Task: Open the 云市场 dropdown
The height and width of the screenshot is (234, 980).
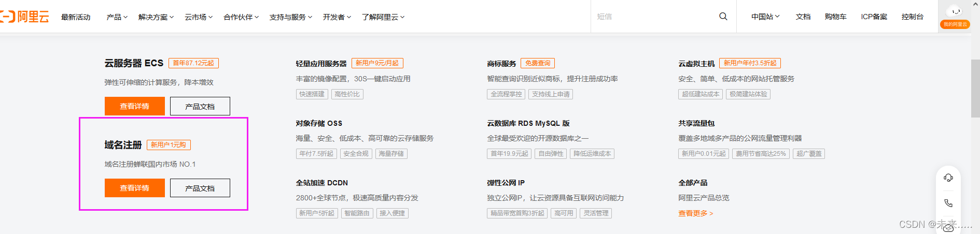Action: pos(199,17)
